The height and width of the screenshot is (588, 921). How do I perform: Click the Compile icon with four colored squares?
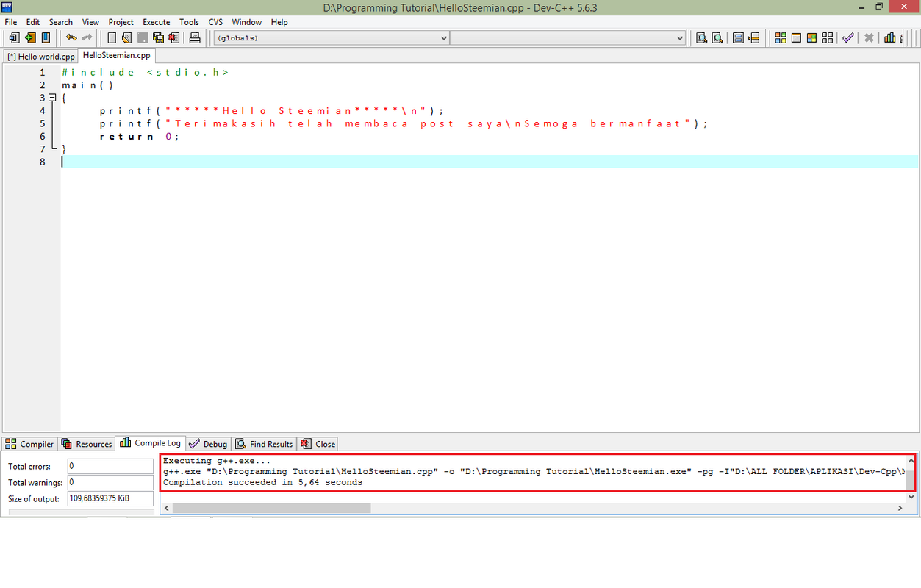pyautogui.click(x=780, y=38)
